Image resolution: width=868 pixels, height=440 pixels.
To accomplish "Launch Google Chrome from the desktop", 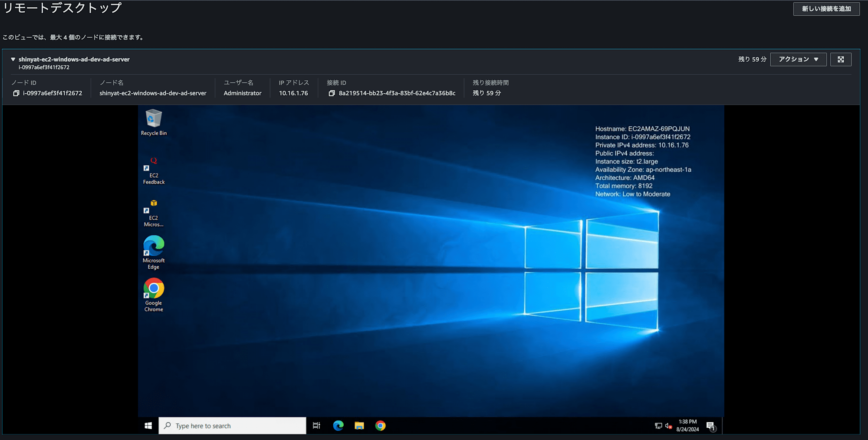I will [154, 295].
